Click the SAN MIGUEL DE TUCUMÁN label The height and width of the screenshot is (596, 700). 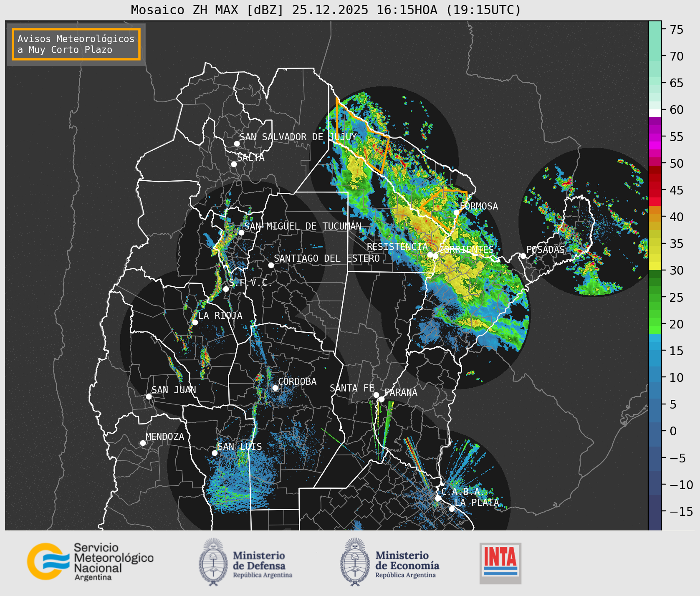tap(303, 226)
